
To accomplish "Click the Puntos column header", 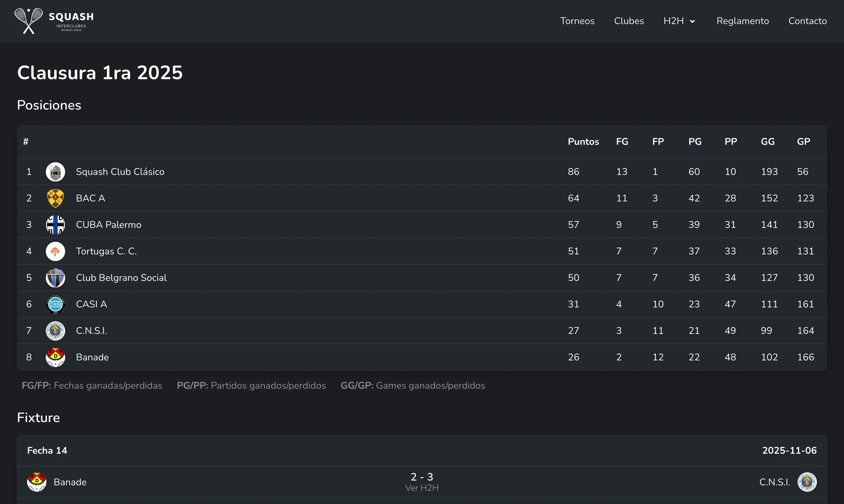I will [x=583, y=142].
